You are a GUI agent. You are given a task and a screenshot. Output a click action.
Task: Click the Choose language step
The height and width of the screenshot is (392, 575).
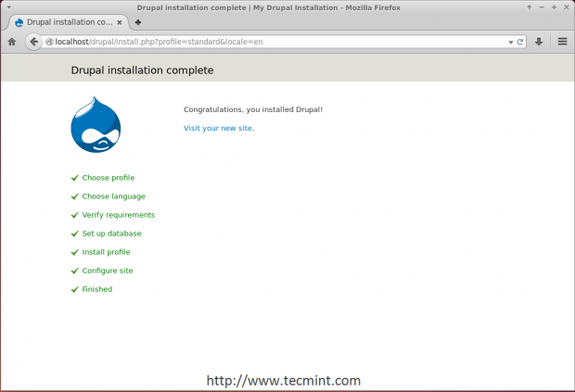114,196
